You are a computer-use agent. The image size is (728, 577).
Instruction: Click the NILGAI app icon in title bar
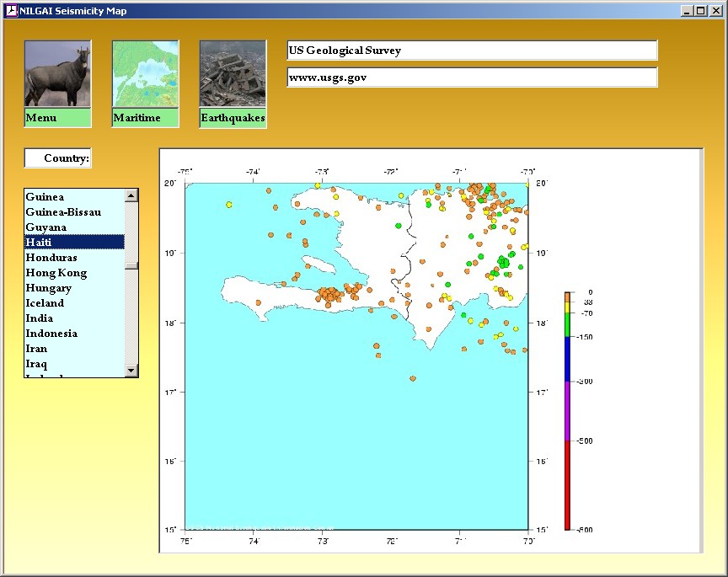[11, 11]
